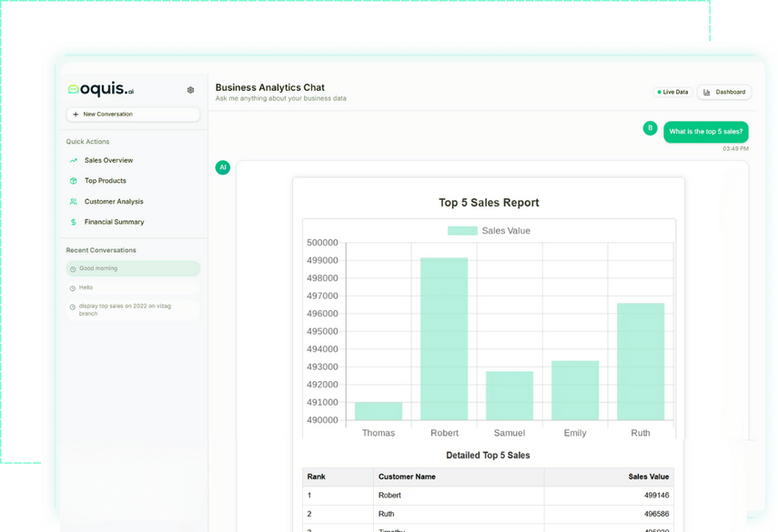Viewport: 778px width, 532px height.
Task: Sort by Sales Value column header
Action: (648, 477)
